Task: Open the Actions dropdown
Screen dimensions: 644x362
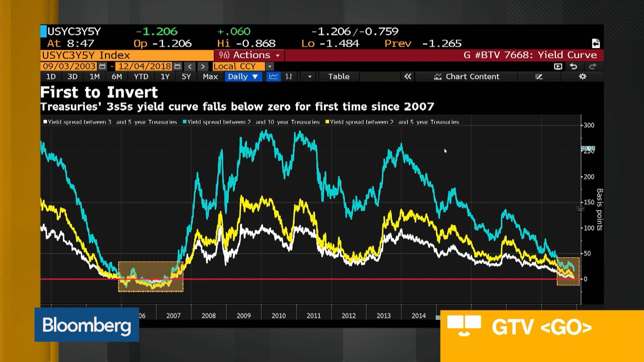Action: pos(250,55)
